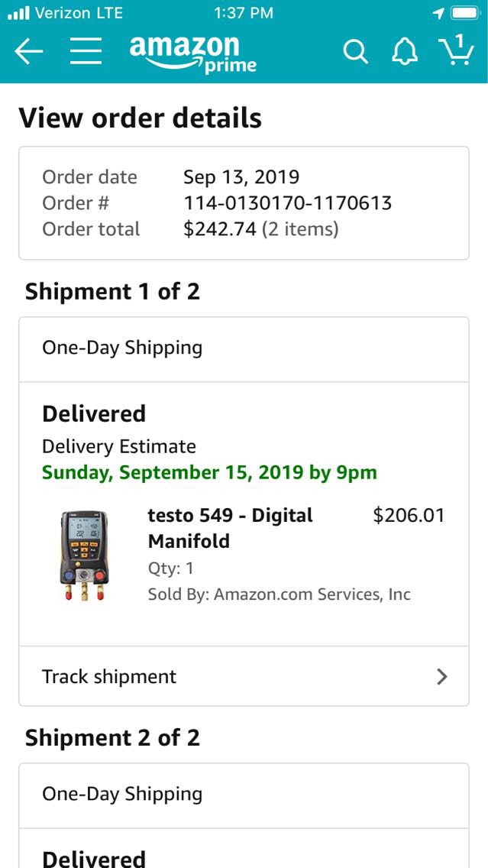Tap the back arrow icon
488x868 pixels.
29,51
